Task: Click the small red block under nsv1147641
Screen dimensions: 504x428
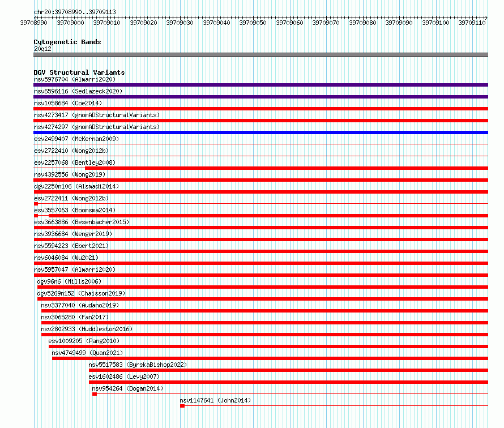Action: pos(182,406)
